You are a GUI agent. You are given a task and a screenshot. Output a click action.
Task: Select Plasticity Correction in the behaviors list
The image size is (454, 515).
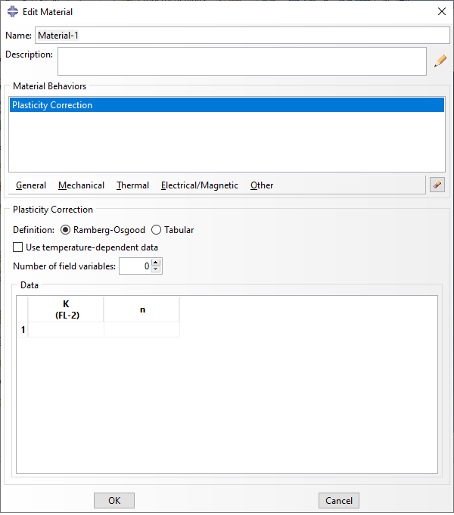(x=227, y=105)
